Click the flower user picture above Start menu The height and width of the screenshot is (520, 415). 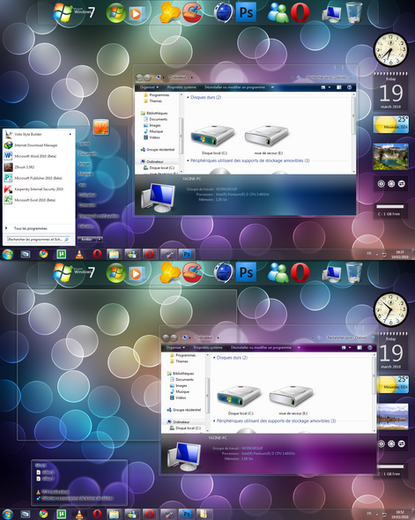click(x=101, y=127)
